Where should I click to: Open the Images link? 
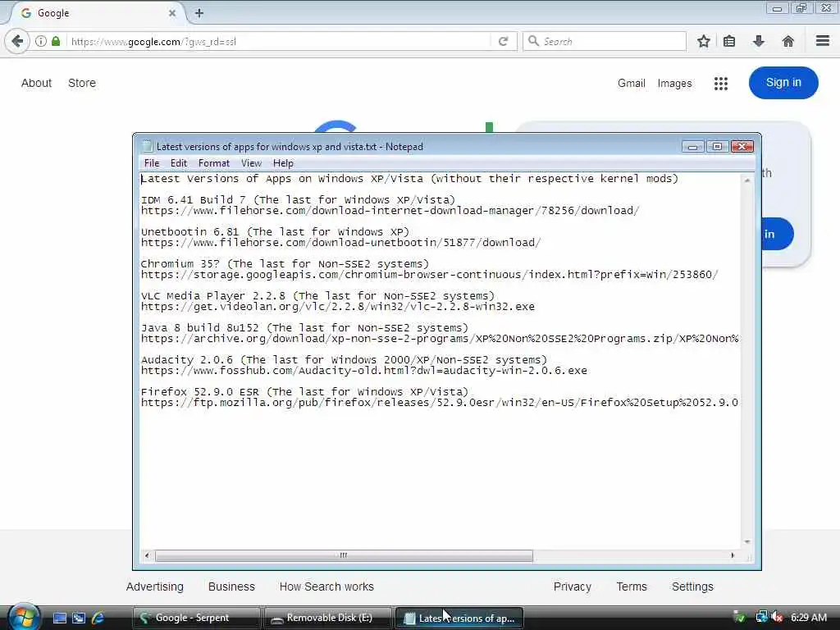pyautogui.click(x=674, y=83)
